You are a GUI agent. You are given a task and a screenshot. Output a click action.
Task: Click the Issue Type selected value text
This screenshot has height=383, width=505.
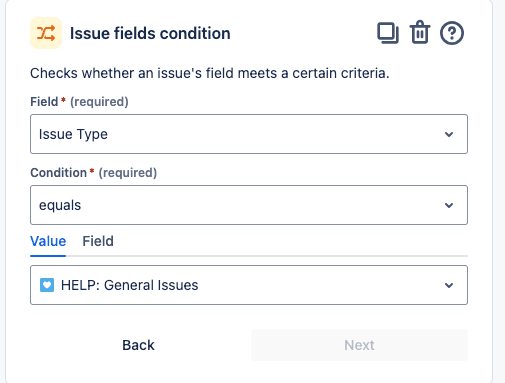click(x=73, y=134)
